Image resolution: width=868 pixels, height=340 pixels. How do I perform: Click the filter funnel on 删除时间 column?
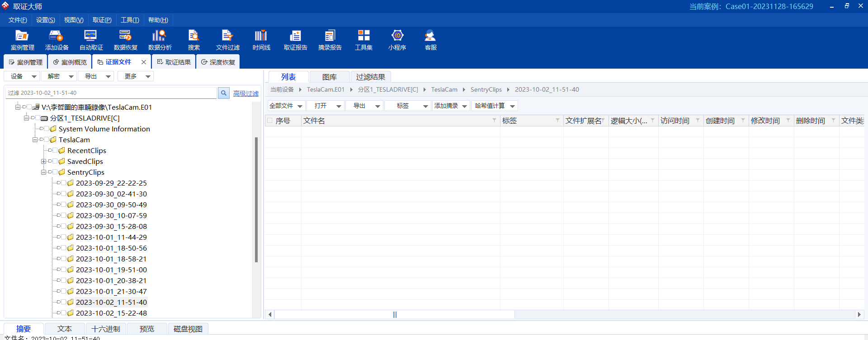833,120
